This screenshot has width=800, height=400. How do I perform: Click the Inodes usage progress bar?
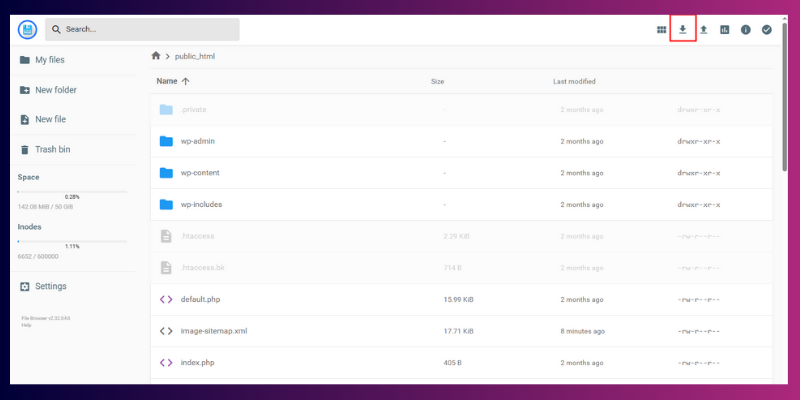pos(72,241)
